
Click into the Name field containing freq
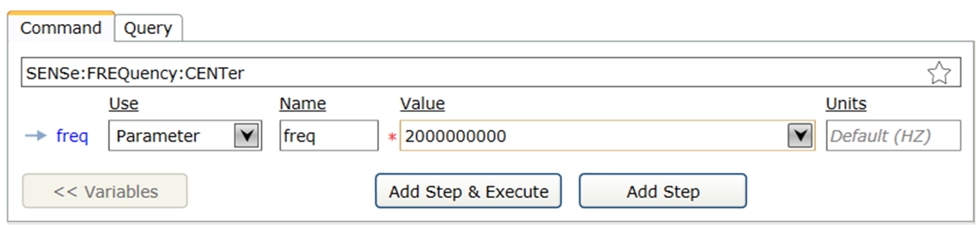click(328, 136)
